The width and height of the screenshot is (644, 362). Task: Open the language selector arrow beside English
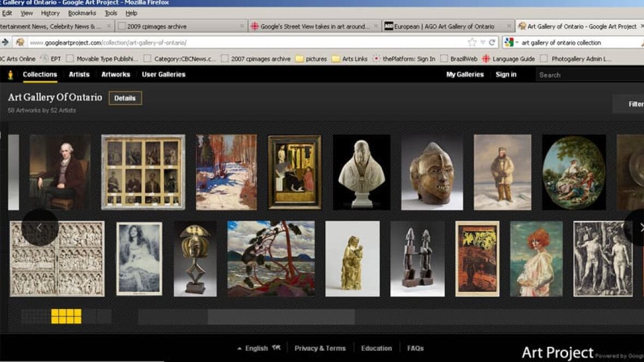pyautogui.click(x=240, y=348)
